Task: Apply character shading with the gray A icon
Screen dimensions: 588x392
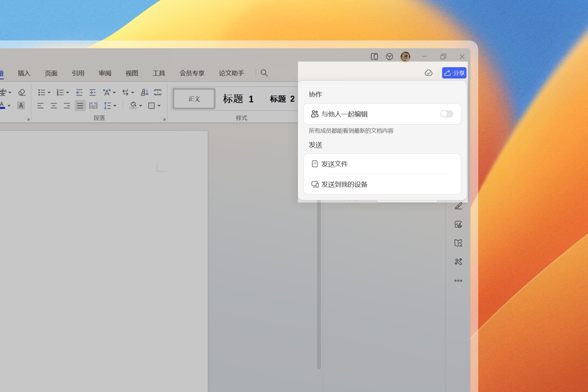Action: click(x=21, y=106)
